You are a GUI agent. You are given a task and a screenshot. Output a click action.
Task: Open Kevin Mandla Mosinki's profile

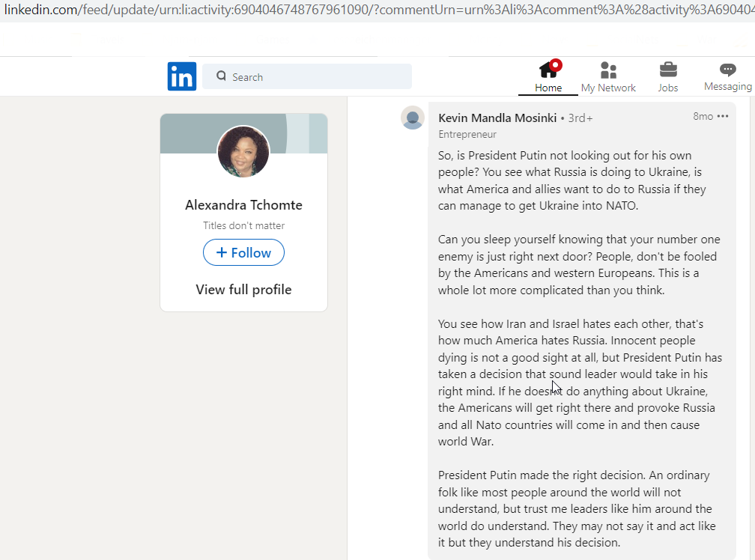tap(497, 118)
